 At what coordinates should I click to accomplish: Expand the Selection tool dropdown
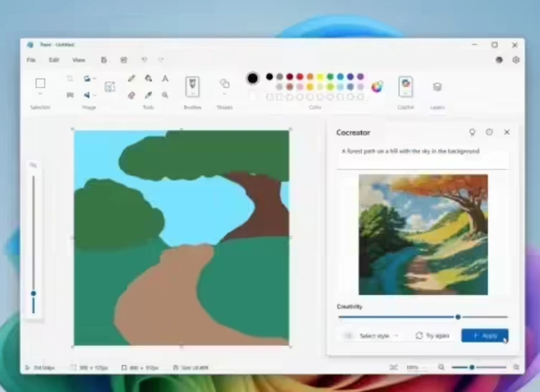40,95
